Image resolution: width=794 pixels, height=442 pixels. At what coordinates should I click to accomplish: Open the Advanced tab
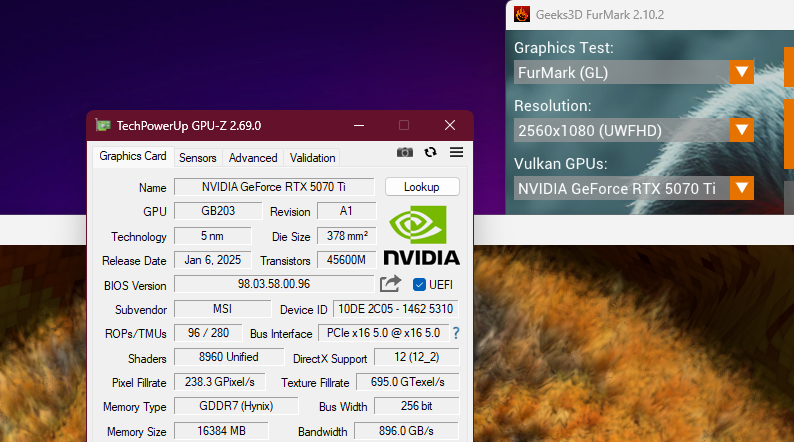pyautogui.click(x=253, y=158)
